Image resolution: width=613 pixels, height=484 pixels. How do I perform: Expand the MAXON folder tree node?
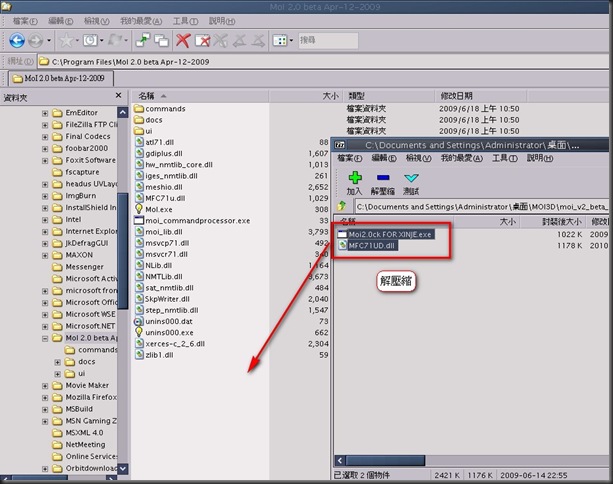click(x=45, y=255)
